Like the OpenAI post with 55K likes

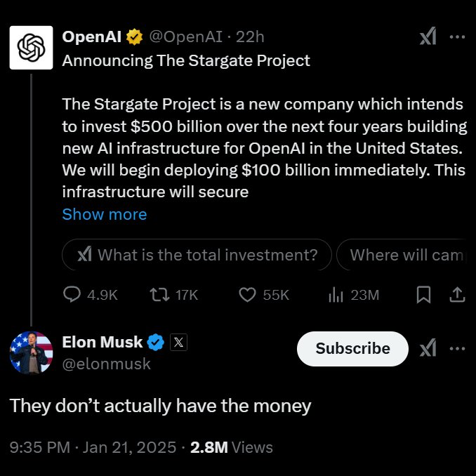[247, 295]
